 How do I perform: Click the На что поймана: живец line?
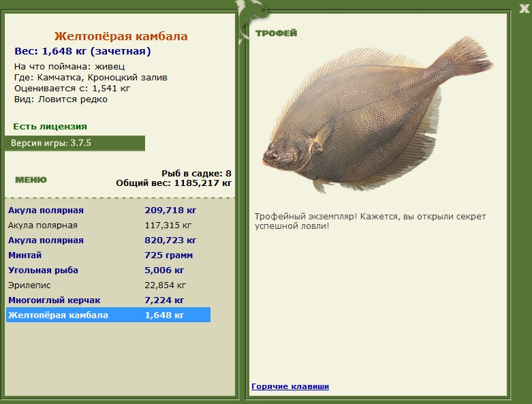point(69,67)
